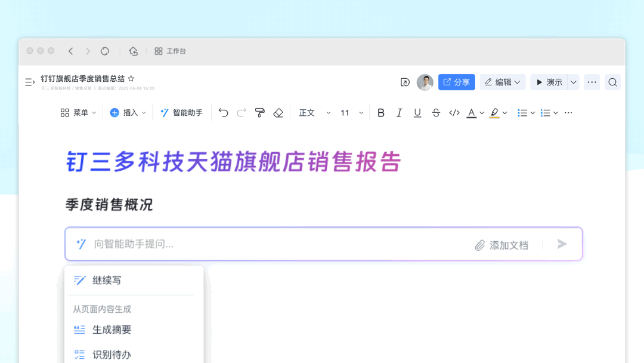Insert inline code with the code icon

pos(454,113)
